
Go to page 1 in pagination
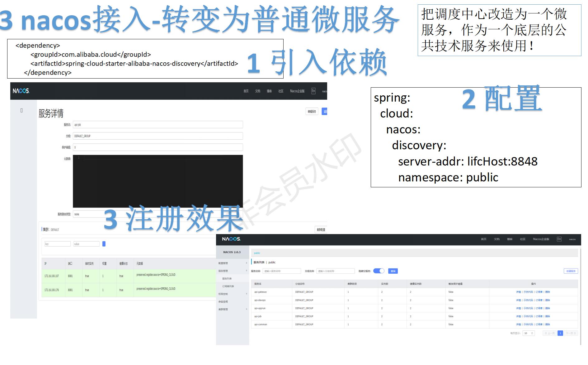[x=560, y=333]
